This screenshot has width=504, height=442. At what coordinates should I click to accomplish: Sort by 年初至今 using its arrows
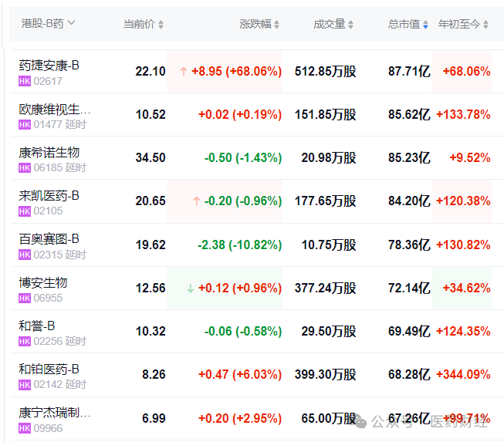point(486,25)
